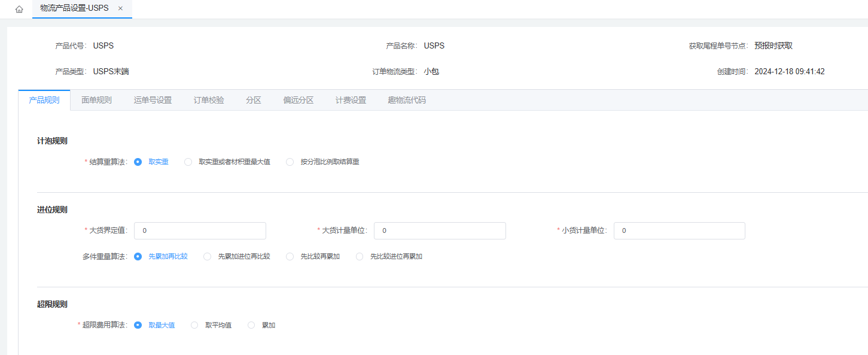The height and width of the screenshot is (355, 868).
Task: Go to the 计费设置 tab
Action: pos(351,100)
